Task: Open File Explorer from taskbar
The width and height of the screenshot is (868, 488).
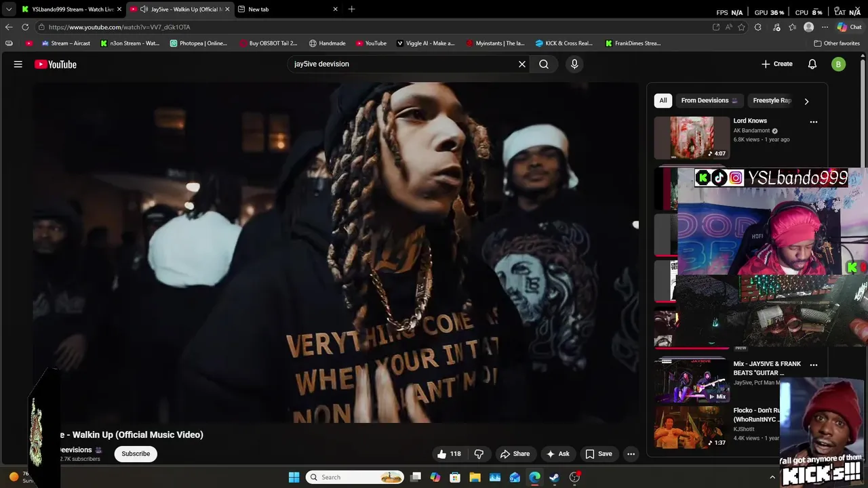Action: coord(475,477)
